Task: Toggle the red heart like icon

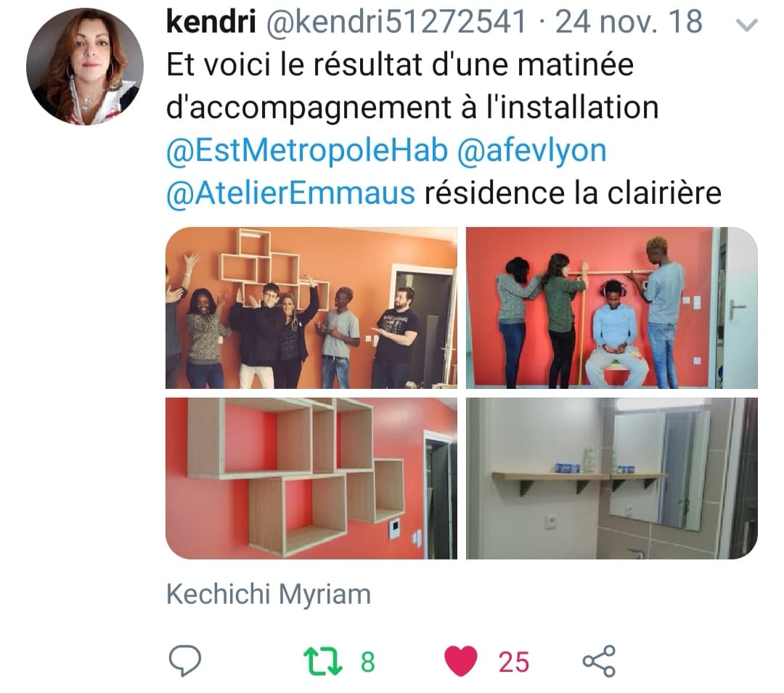Action: (x=461, y=660)
